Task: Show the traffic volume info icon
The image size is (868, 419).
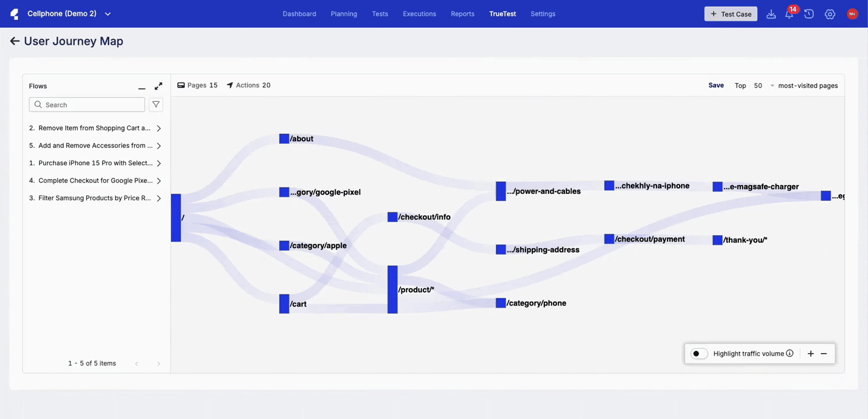Action: tap(790, 353)
